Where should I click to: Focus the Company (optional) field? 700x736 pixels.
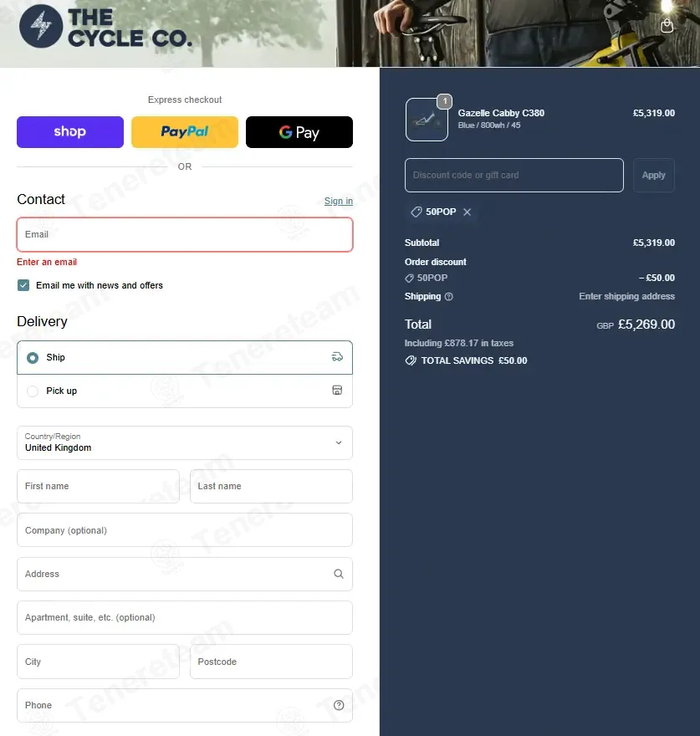pyautogui.click(x=185, y=530)
